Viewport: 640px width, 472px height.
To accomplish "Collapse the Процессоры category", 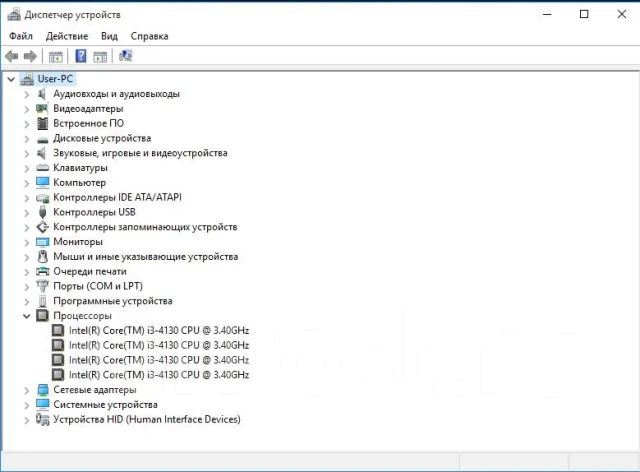I will (27, 316).
